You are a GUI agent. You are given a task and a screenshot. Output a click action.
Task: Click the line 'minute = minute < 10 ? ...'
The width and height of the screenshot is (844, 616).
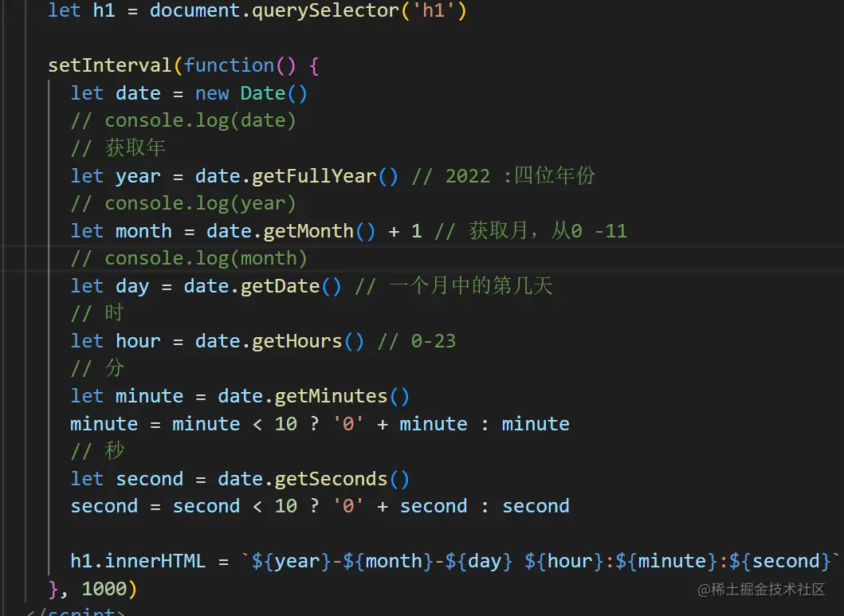tap(320, 424)
